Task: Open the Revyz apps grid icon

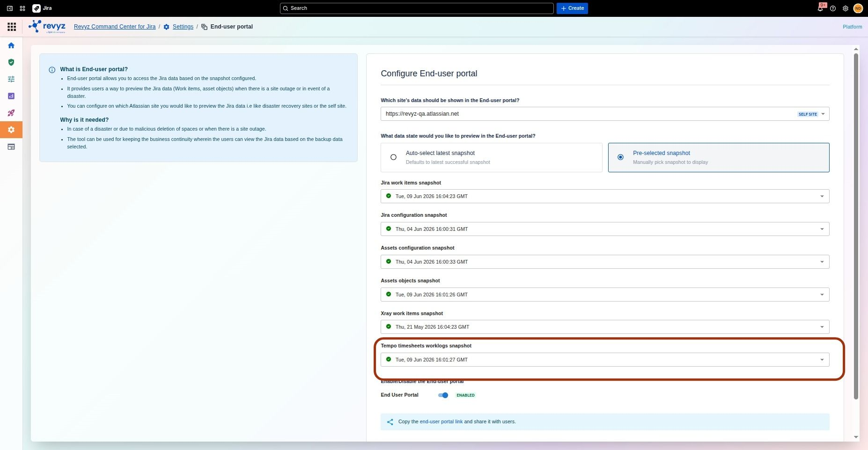Action: coord(12,27)
